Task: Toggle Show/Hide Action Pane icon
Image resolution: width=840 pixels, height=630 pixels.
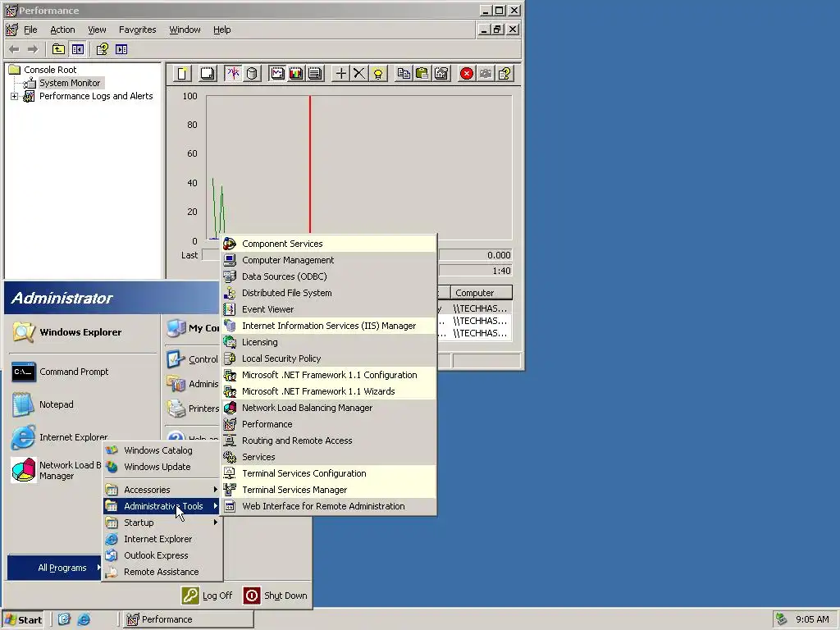Action: pyautogui.click(x=121, y=49)
